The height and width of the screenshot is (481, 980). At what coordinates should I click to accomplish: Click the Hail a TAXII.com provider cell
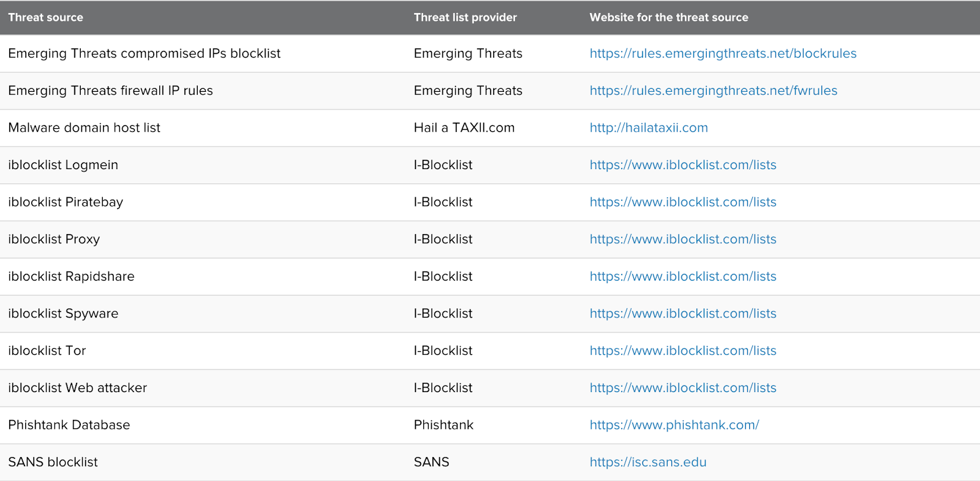point(464,127)
